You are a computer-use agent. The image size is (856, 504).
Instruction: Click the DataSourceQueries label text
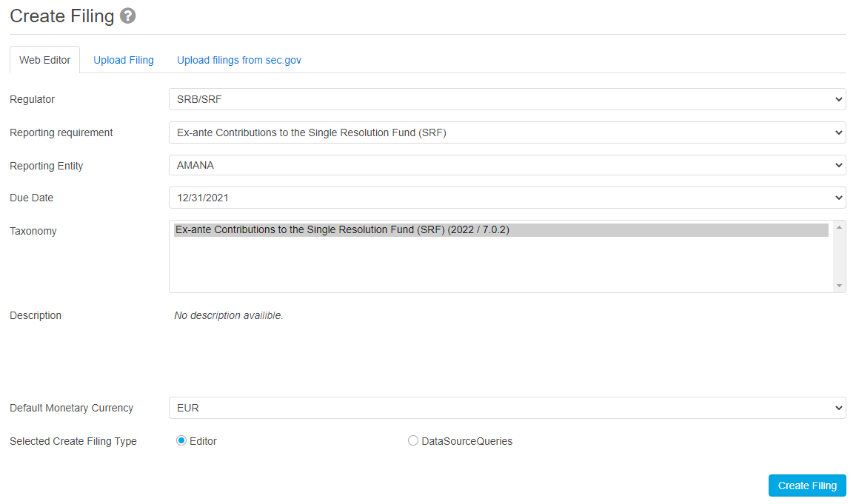click(x=467, y=441)
